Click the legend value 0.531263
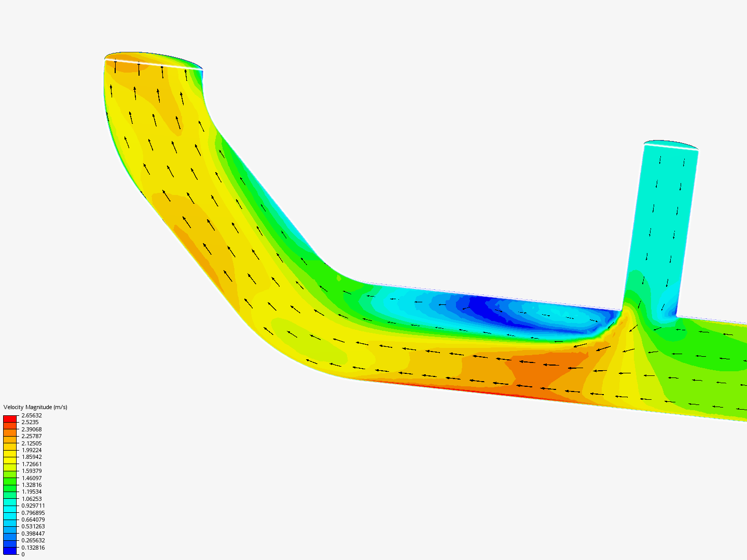The image size is (747, 560). point(33,526)
